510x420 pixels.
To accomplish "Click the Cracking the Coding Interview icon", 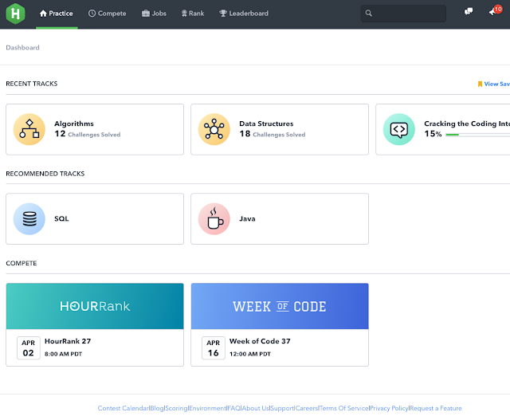I will [399, 129].
